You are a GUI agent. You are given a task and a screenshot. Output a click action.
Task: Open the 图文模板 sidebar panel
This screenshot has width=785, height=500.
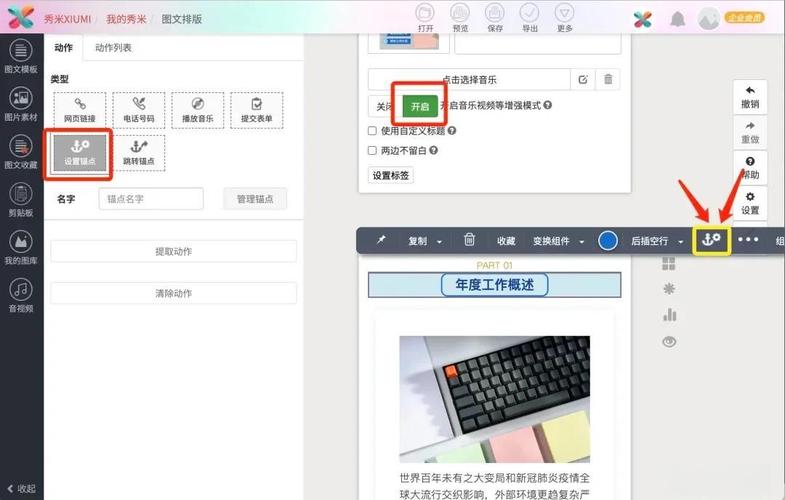[x=21, y=56]
